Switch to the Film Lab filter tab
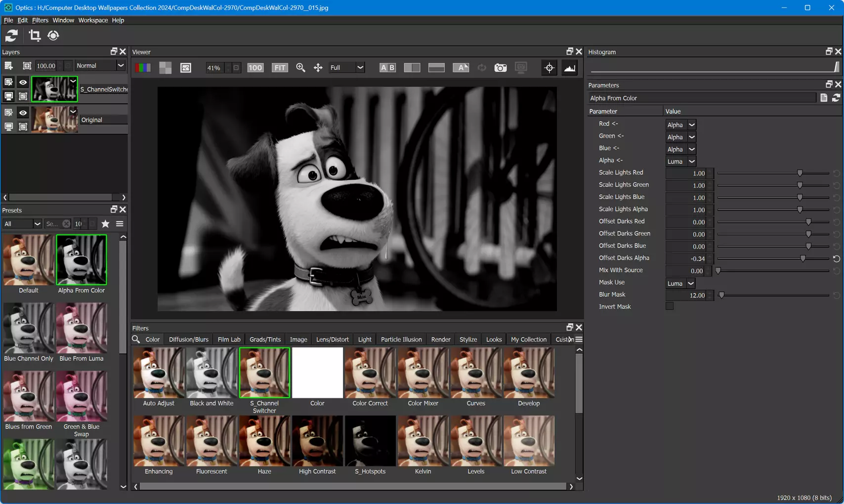844x504 pixels. tap(229, 339)
